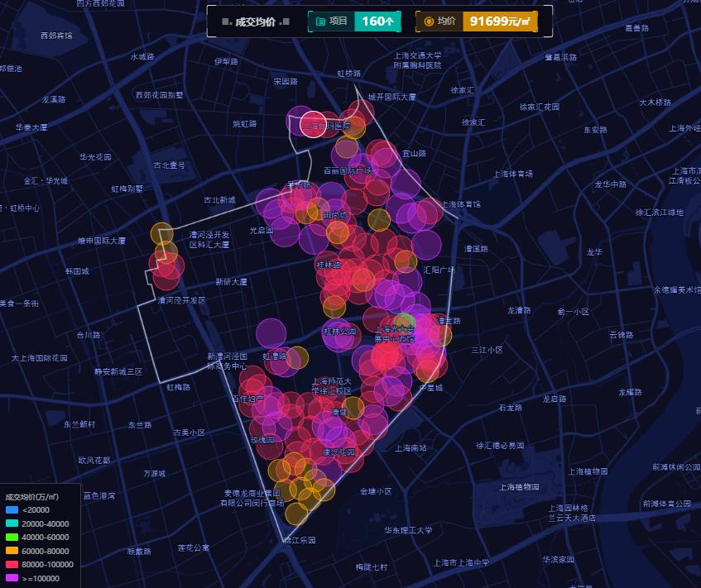Screen dimensions: 701x588
Task: Select the isolated purple bubble above 虹漕路
Action: (271, 334)
